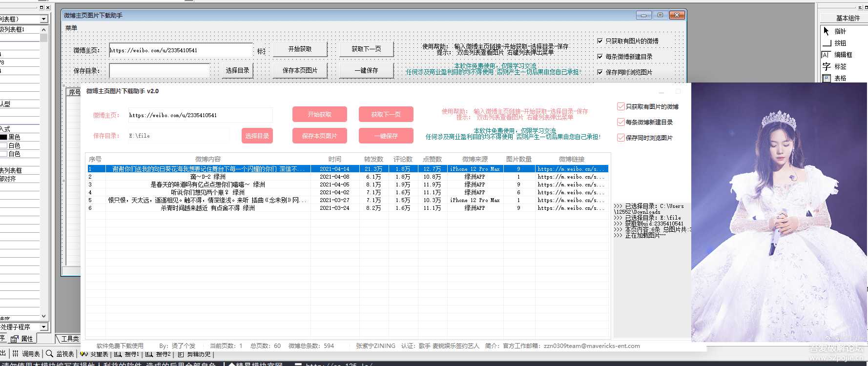Pick the 表格 table component icon
Screen dimensions: 868x366
[827, 78]
